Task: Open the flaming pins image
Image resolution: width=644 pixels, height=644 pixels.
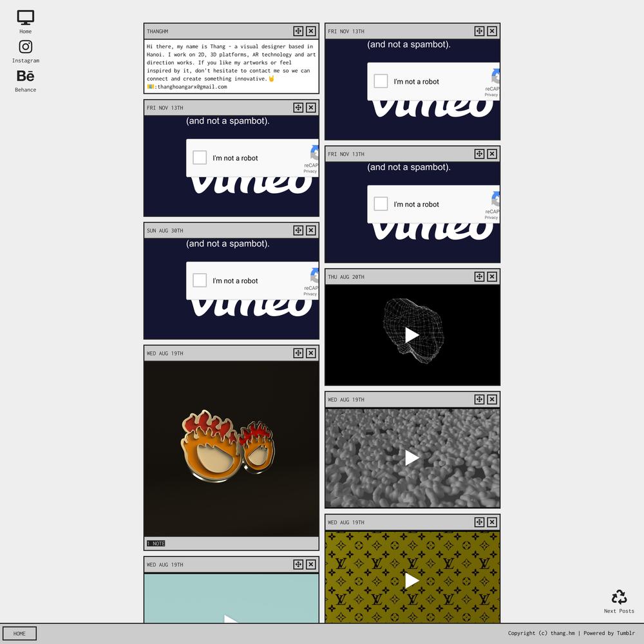Action: pos(231,449)
